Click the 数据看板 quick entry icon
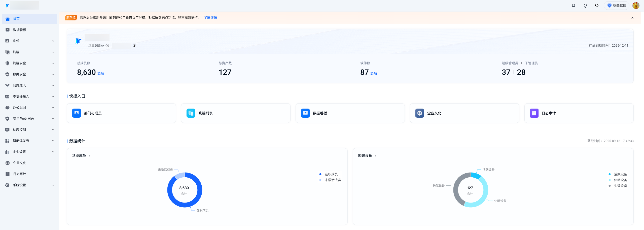The width and height of the screenshot is (644, 230). tap(305, 113)
